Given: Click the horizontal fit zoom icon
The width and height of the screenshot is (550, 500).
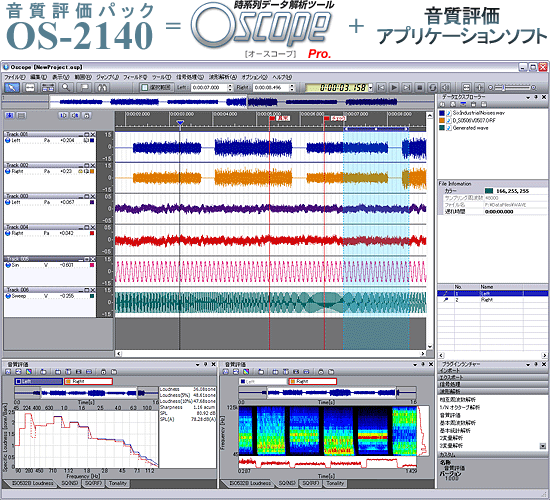Looking at the screenshot, I should [x=466, y=87].
